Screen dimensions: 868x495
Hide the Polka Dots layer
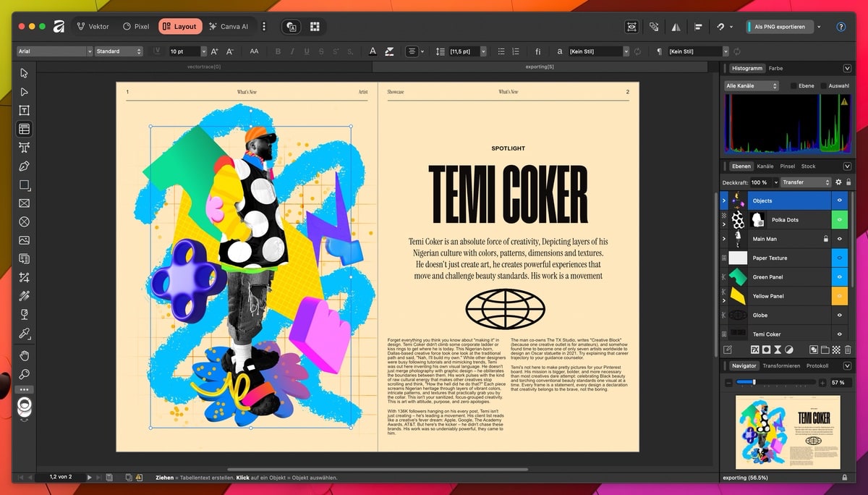(x=840, y=220)
